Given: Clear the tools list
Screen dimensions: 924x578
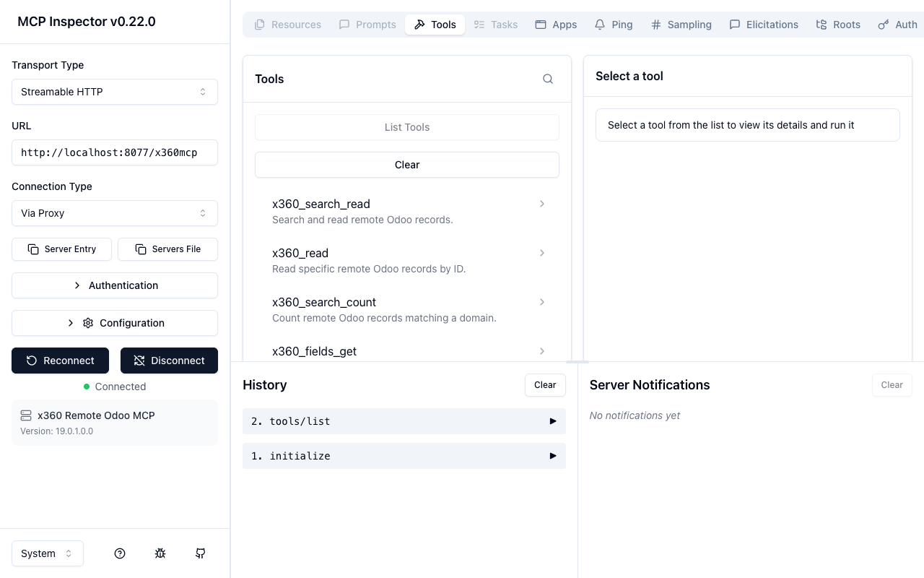Looking at the screenshot, I should pos(407,165).
